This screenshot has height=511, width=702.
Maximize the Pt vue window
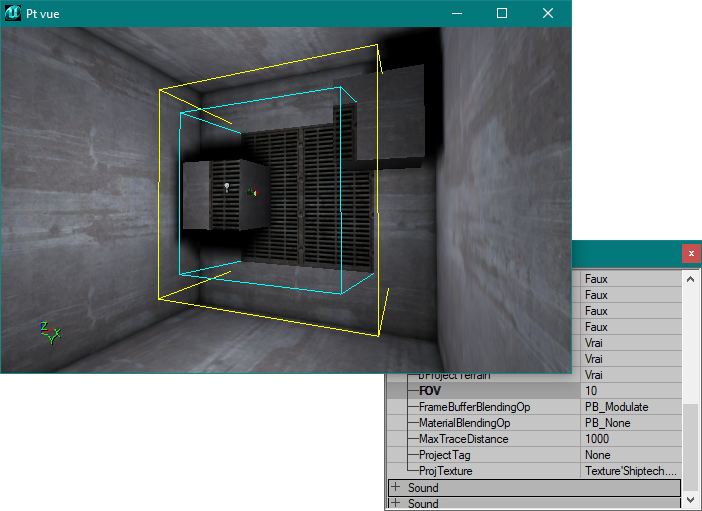coord(502,13)
